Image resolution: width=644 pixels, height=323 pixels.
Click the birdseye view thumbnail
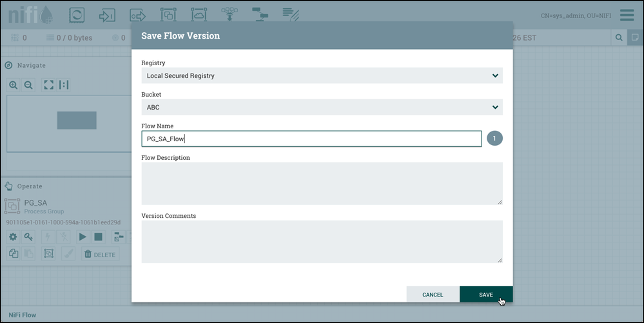69,124
